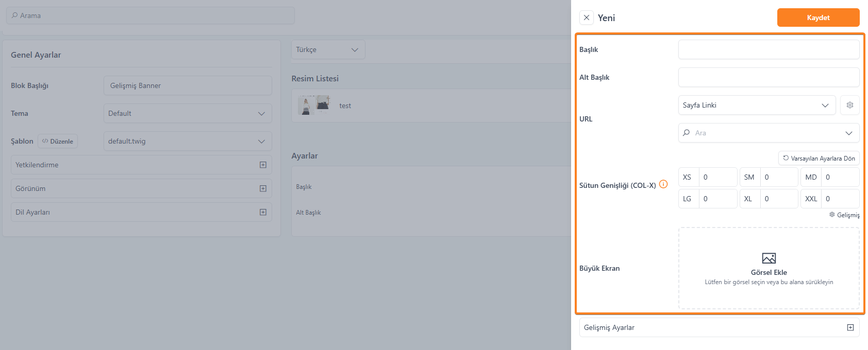Screen dimensions: 868x350
Task: Click the info icon beside Sütun Genişliği
Action: (x=663, y=184)
